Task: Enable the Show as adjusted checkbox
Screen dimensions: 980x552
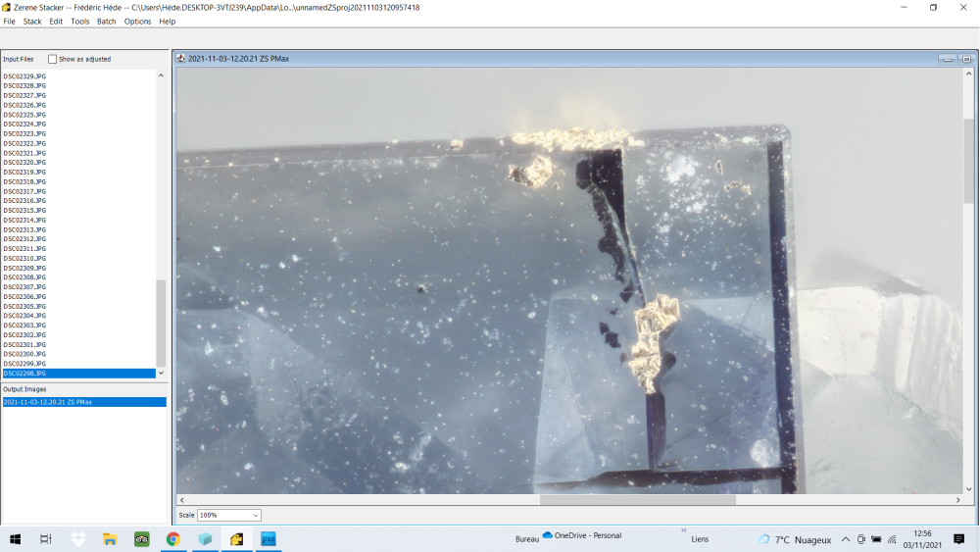Action: coord(53,59)
